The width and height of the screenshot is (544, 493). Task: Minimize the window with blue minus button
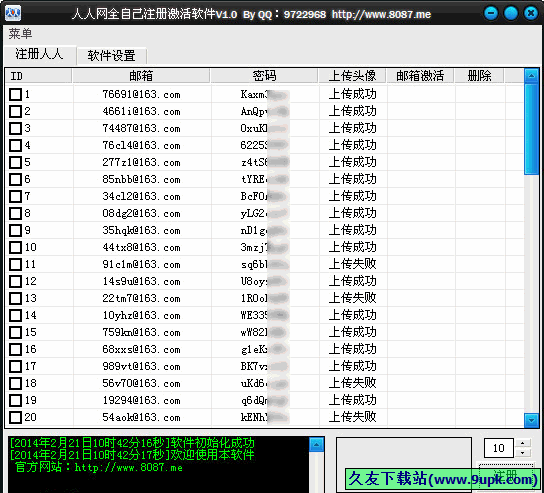[x=491, y=14]
